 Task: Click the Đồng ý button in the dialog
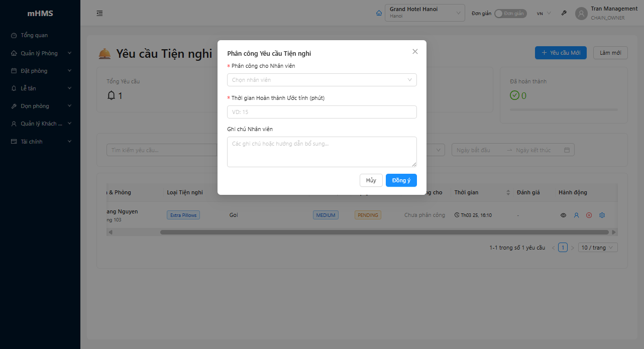pos(401,180)
